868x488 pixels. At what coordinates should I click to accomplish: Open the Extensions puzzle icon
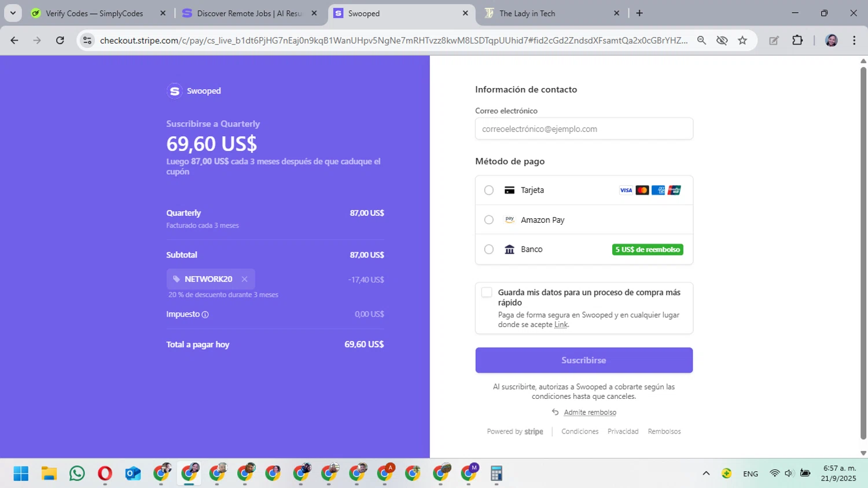coord(797,41)
